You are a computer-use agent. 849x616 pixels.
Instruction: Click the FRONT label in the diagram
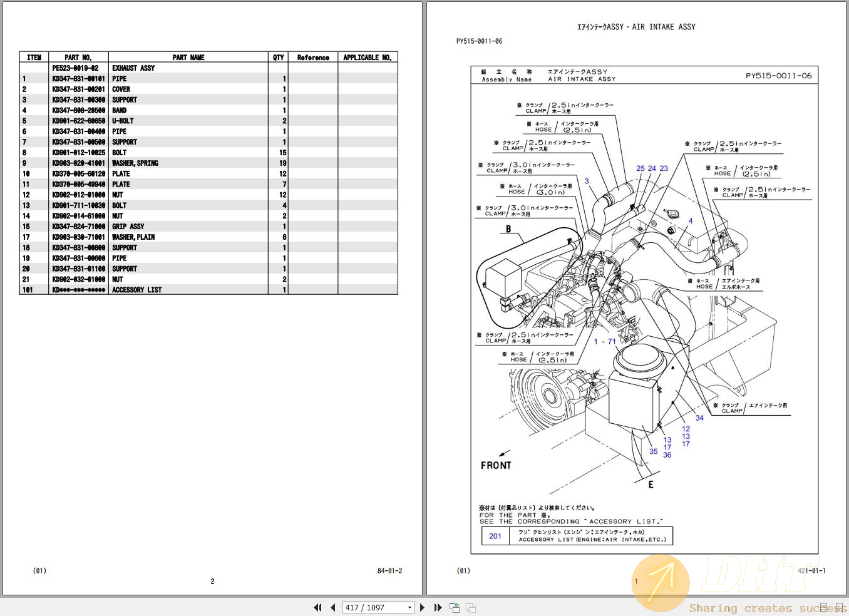click(496, 465)
